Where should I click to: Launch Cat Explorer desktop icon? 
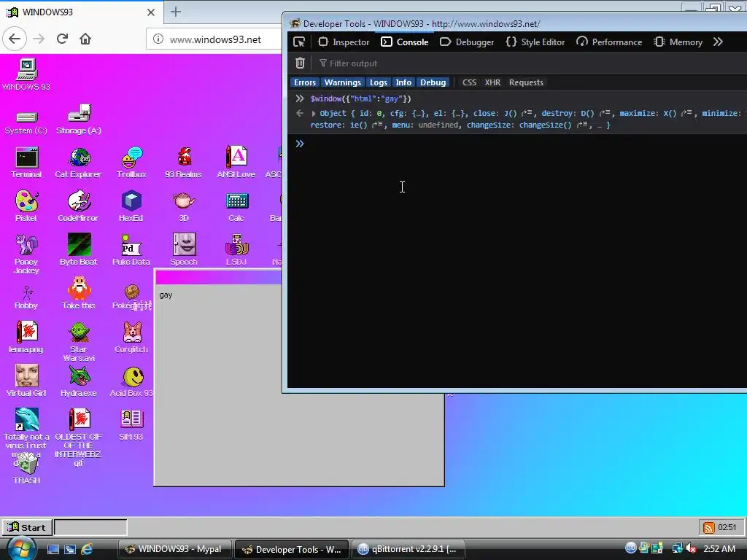(x=79, y=163)
